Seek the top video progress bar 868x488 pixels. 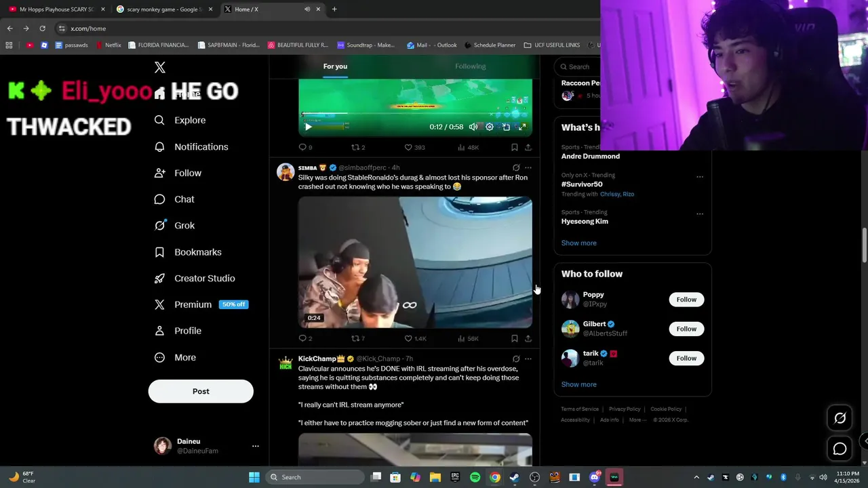click(x=415, y=114)
